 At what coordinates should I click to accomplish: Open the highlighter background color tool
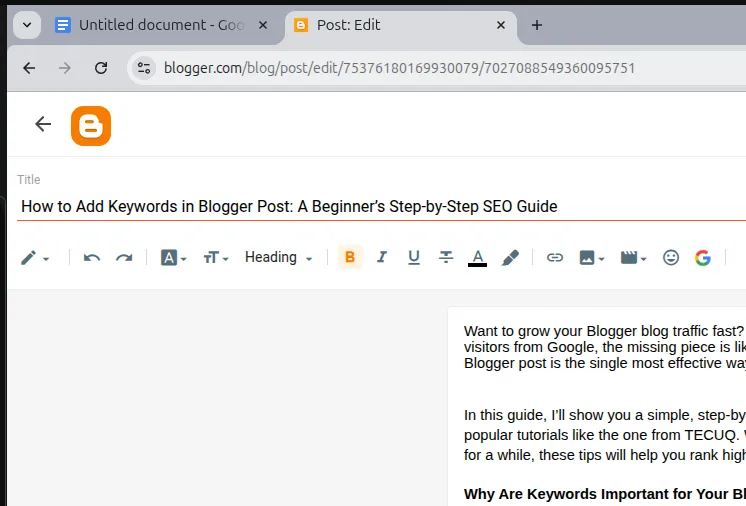(510, 258)
